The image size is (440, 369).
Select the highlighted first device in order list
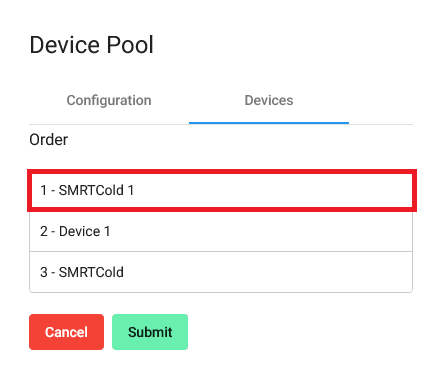[x=222, y=190]
